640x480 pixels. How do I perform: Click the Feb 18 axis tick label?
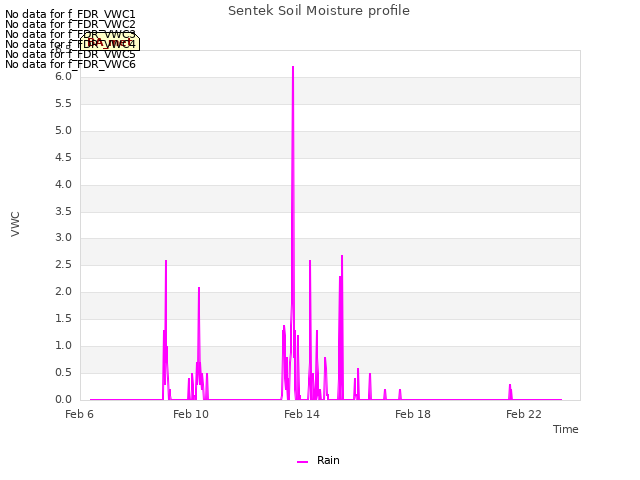[413, 414]
